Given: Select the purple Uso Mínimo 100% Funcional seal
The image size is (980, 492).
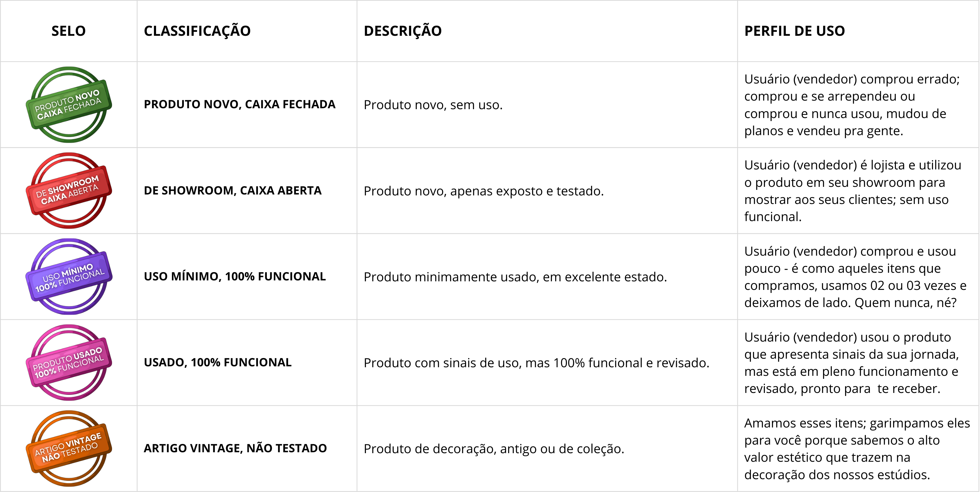Looking at the screenshot, I should pyautogui.click(x=69, y=276).
